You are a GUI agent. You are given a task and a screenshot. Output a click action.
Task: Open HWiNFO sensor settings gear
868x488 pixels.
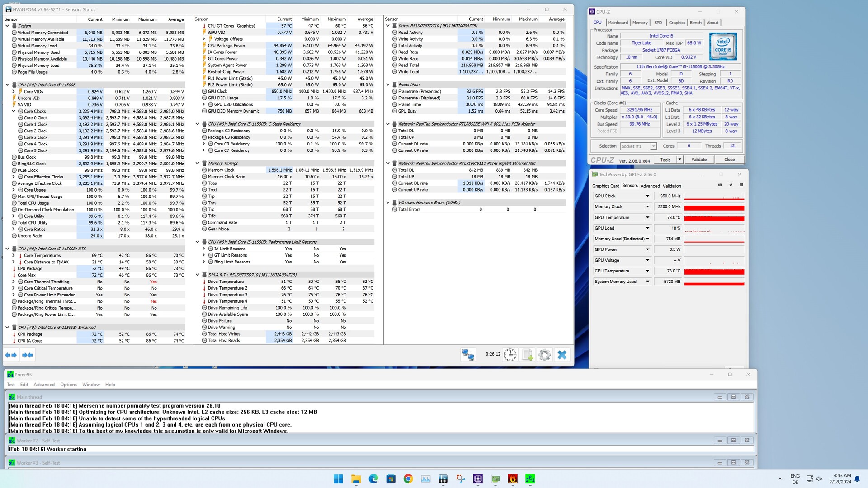click(545, 355)
